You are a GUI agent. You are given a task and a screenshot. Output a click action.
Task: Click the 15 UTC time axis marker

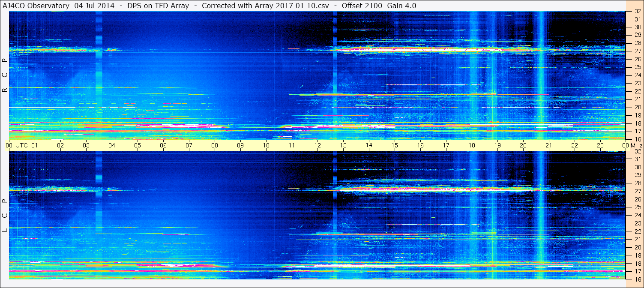click(x=395, y=145)
